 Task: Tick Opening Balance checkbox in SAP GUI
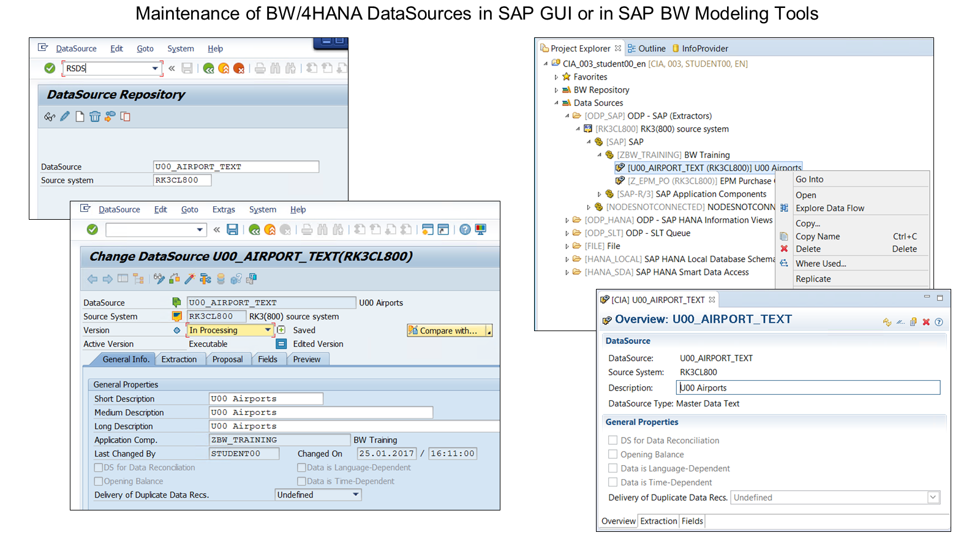98,481
